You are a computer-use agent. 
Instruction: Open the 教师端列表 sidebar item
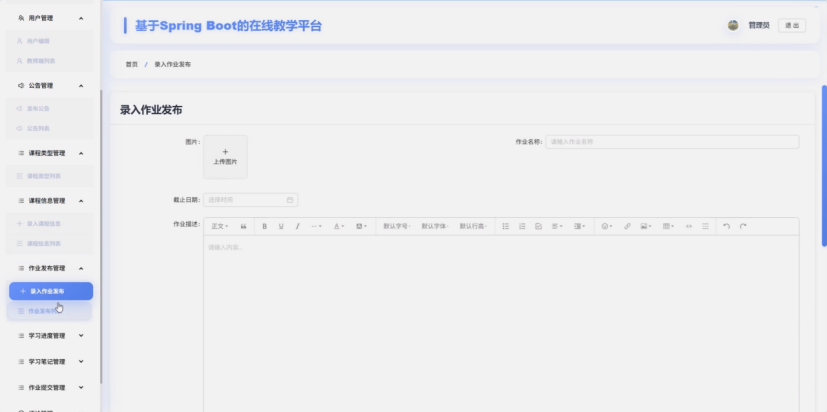click(x=50, y=61)
